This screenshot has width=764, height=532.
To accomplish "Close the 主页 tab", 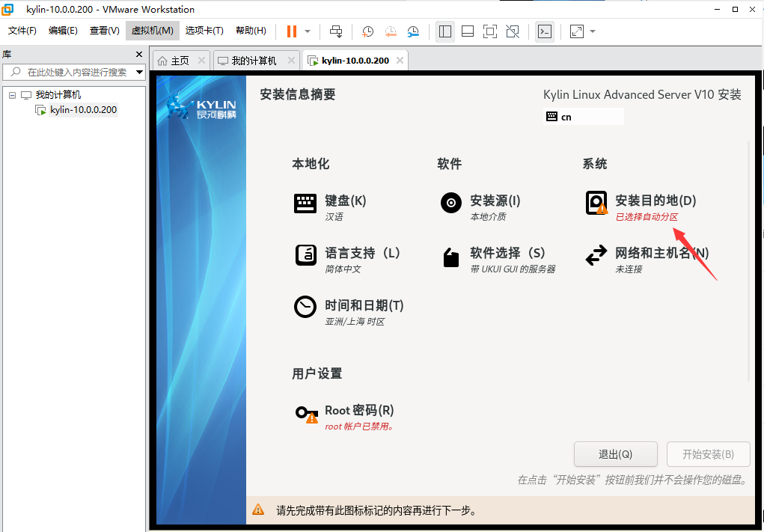I will click(202, 61).
